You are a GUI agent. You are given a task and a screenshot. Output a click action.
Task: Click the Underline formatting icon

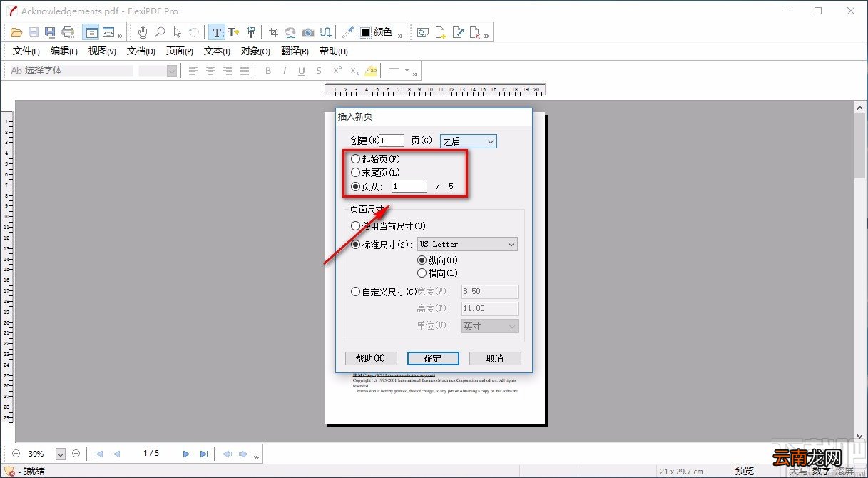[x=302, y=71]
